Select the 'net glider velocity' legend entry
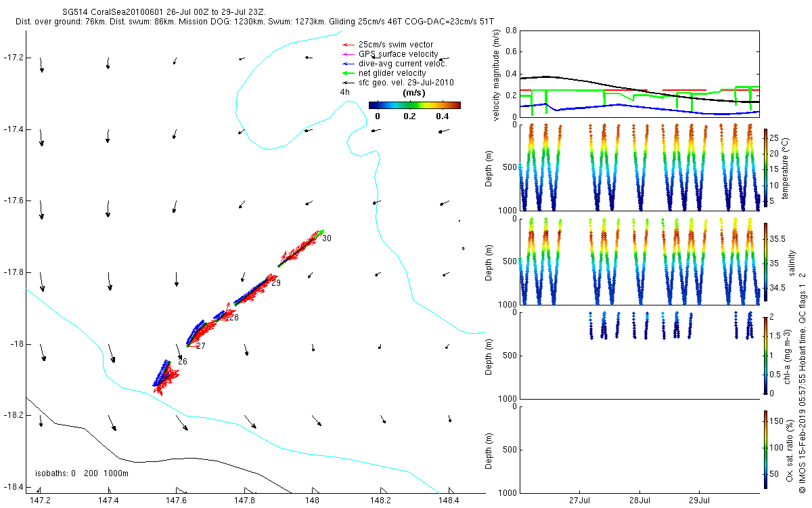The image size is (812, 508). pyautogui.click(x=392, y=73)
